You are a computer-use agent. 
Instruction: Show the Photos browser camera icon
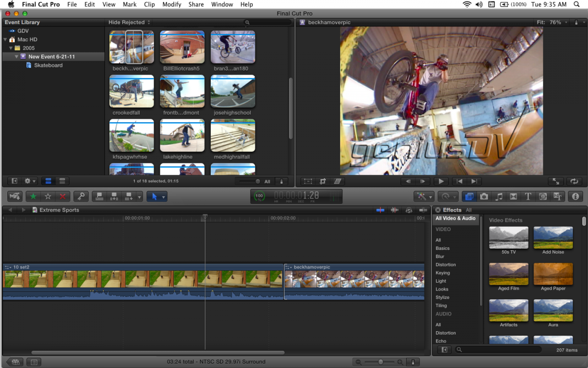(484, 197)
